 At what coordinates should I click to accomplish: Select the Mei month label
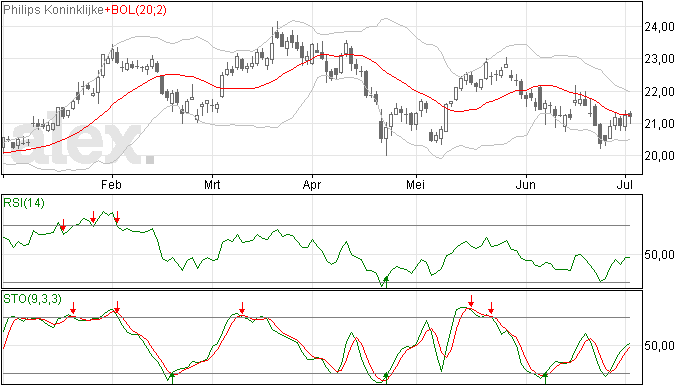[415, 184]
